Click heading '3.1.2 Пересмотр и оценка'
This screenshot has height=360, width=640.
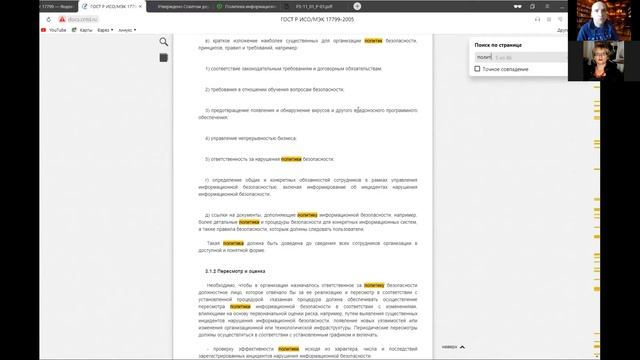pos(235,271)
